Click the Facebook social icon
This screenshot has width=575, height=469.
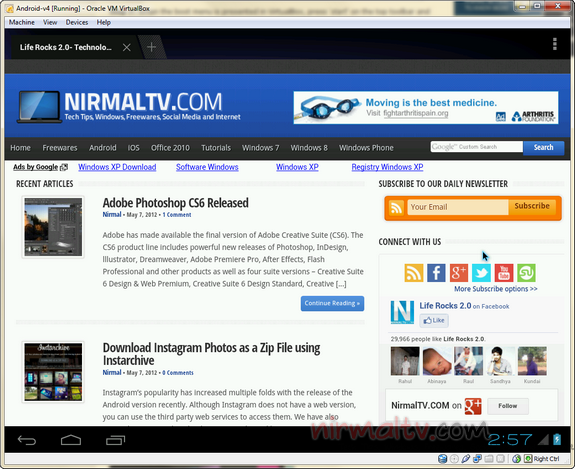pyautogui.click(x=436, y=273)
